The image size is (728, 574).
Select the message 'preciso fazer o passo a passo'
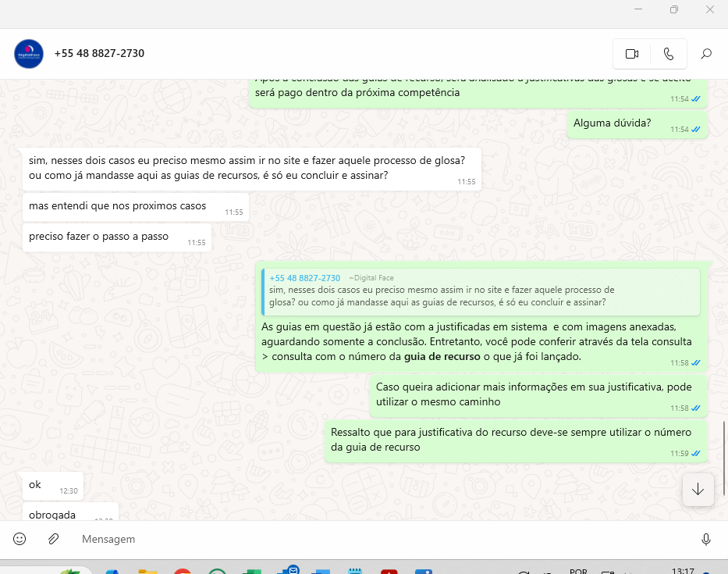pos(117,237)
